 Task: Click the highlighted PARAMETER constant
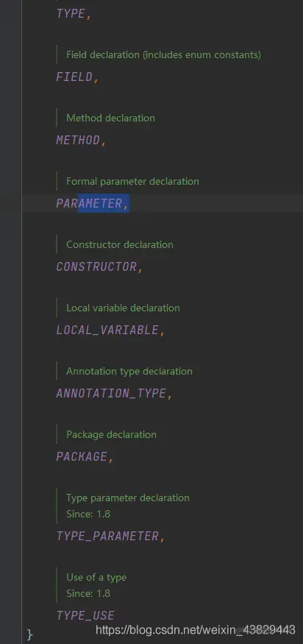tap(89, 203)
